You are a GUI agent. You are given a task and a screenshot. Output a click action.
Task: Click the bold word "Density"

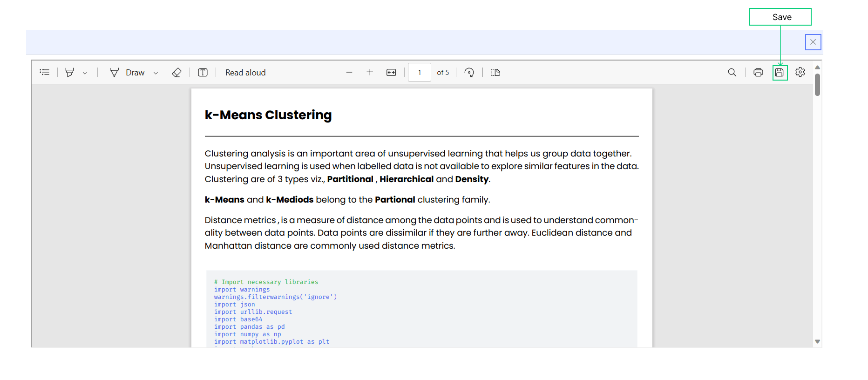click(472, 179)
